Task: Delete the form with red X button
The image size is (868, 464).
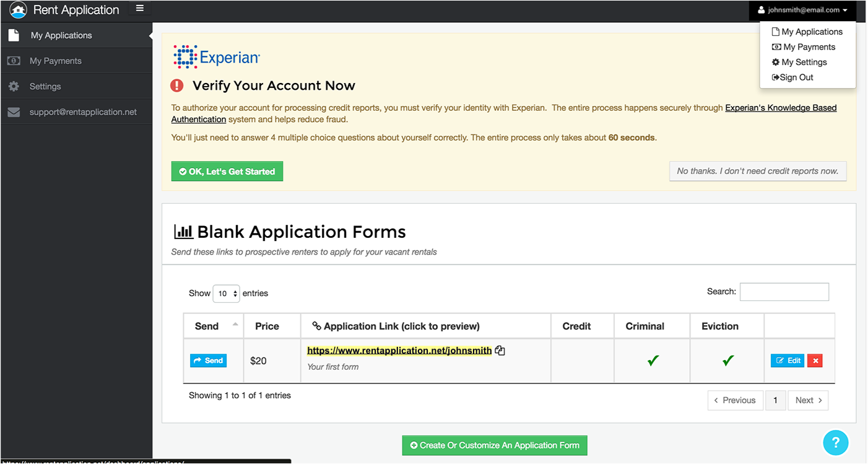Action: pos(815,361)
